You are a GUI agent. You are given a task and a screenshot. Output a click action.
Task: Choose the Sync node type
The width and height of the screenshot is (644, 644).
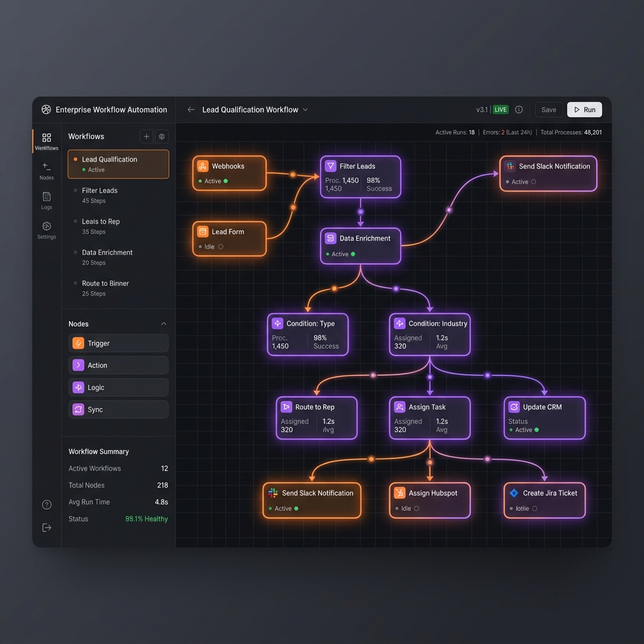(118, 409)
